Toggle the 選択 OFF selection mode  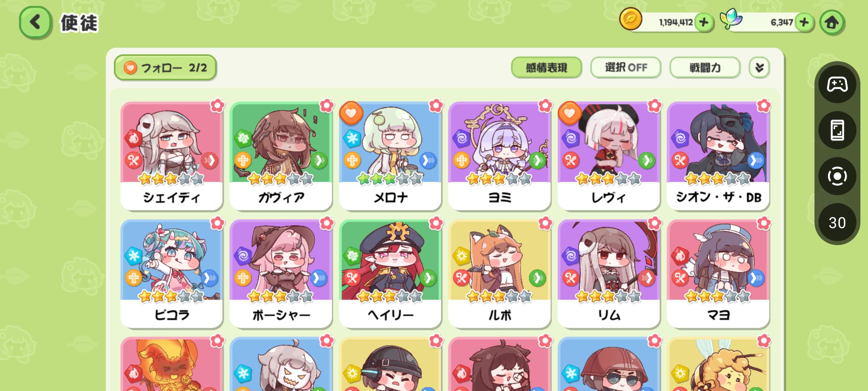(626, 67)
